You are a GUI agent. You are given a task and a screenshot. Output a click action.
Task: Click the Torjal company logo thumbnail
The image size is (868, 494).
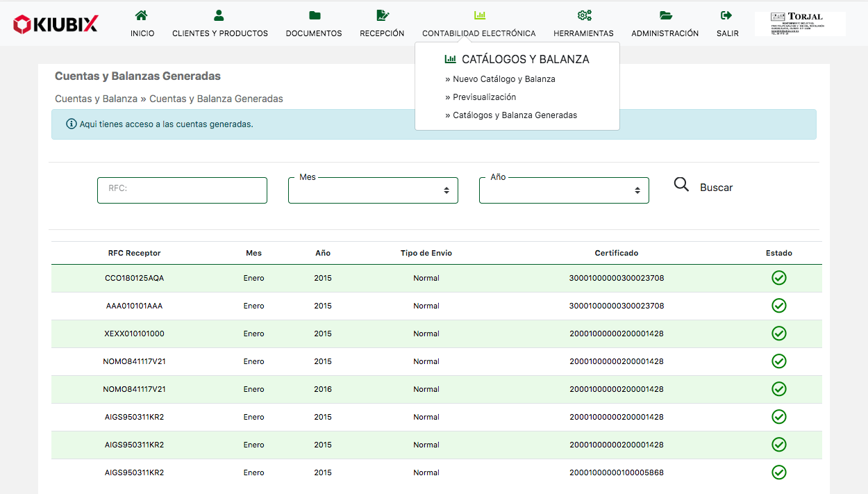pos(800,24)
